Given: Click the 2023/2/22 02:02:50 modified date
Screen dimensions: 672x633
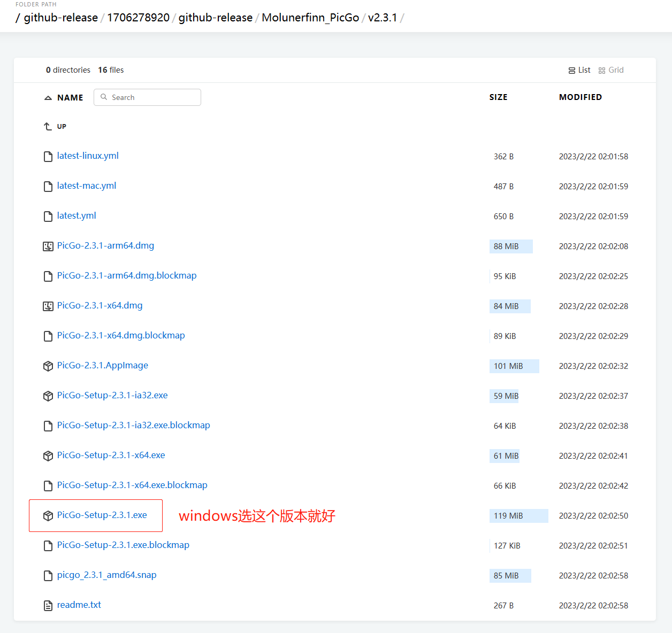Looking at the screenshot, I should [x=593, y=516].
